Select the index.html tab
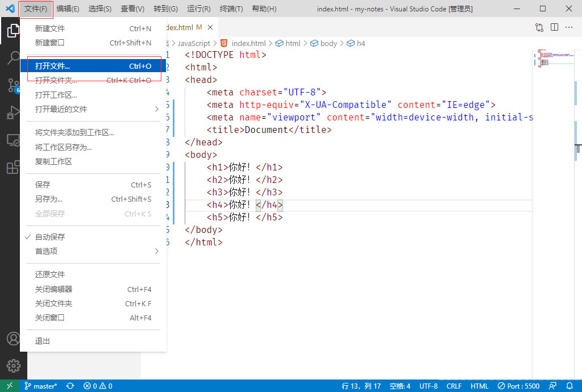 click(181, 27)
